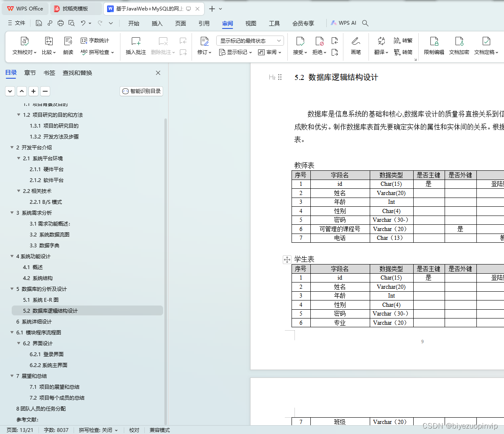504x434 pixels.
Task: Switch to the 引用 ribbon tab
Action: tap(204, 23)
